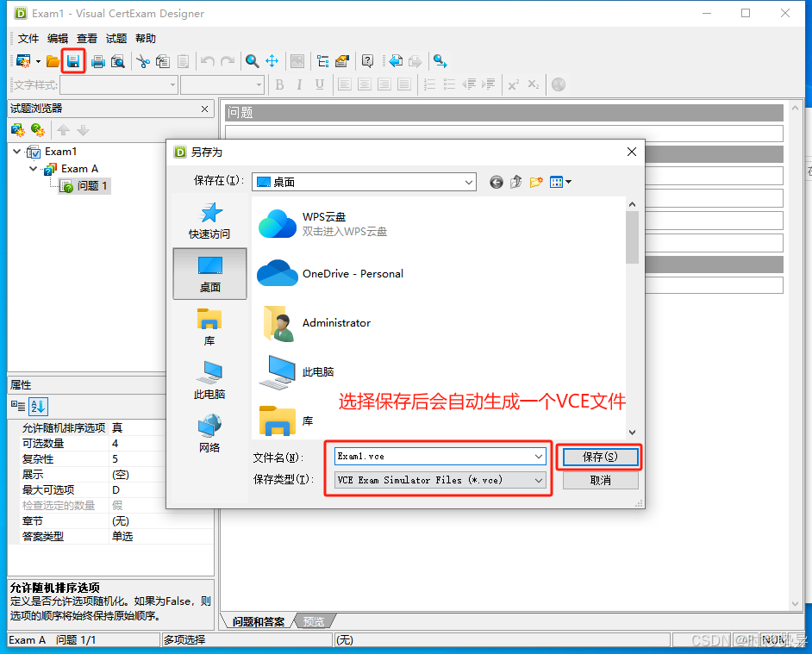Open the dropdown arrow beside New exam icon
This screenshot has height=654, width=812.
point(38,62)
